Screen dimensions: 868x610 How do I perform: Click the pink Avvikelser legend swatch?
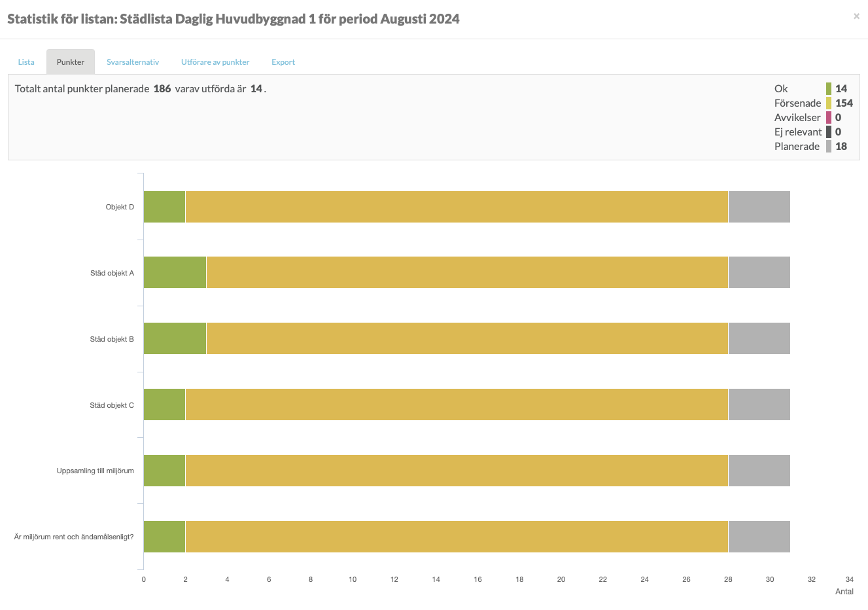click(829, 118)
